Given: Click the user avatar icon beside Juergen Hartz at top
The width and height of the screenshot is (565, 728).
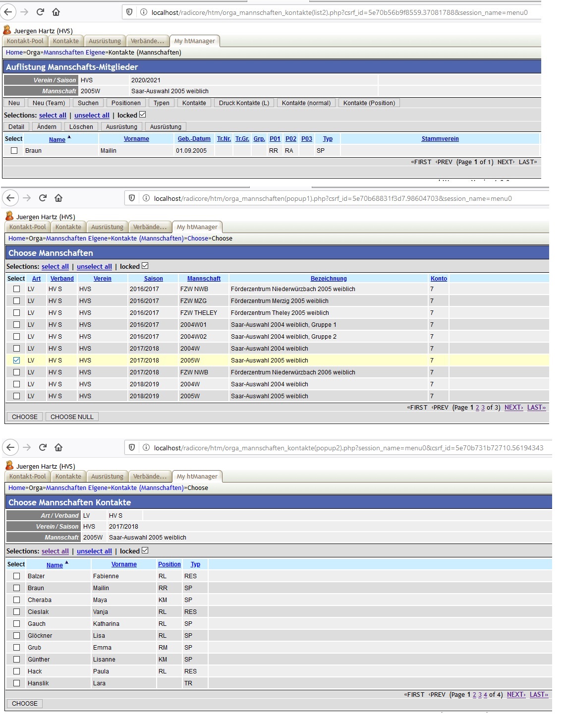Looking at the screenshot, I should coord(7,30).
